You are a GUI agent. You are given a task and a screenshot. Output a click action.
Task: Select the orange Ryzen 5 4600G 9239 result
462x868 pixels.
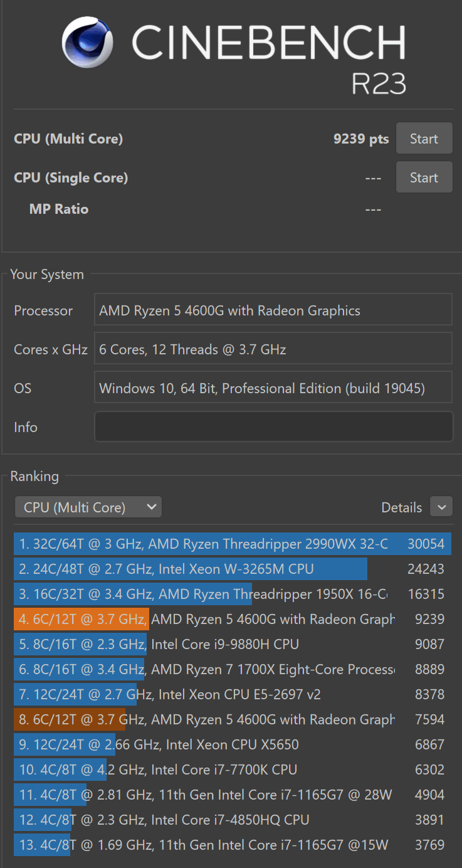pyautogui.click(x=232, y=619)
